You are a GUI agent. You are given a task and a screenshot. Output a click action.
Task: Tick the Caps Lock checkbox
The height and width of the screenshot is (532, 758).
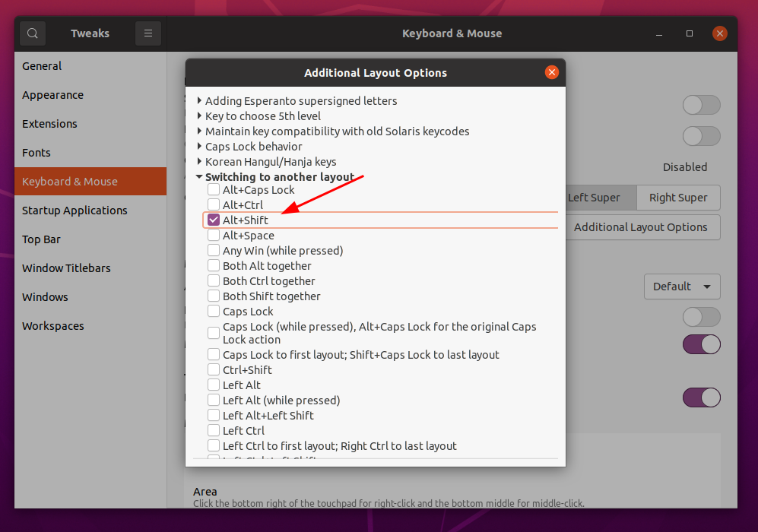[x=214, y=312]
